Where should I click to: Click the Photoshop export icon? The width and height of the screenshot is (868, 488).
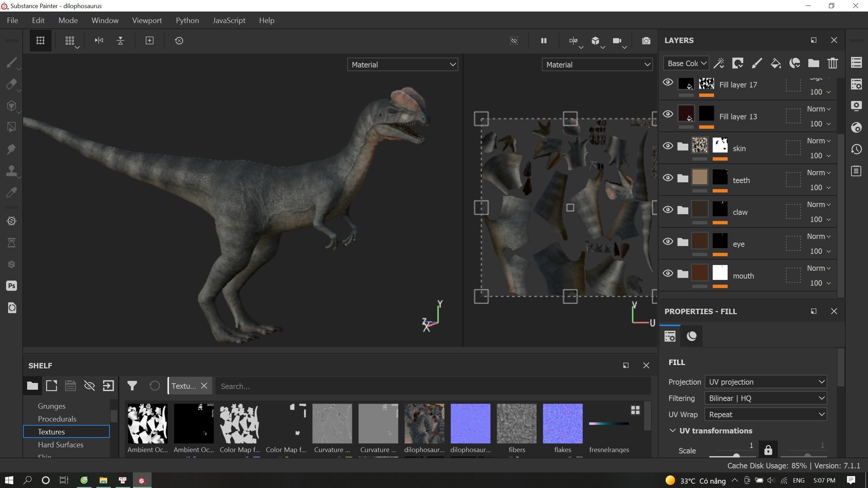tap(12, 286)
